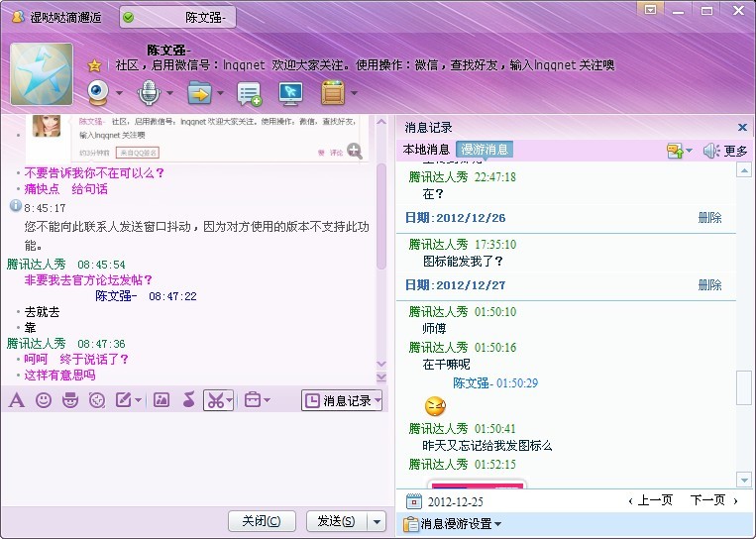Open the magic emoticon icon
756x539 pixels.
70,400
